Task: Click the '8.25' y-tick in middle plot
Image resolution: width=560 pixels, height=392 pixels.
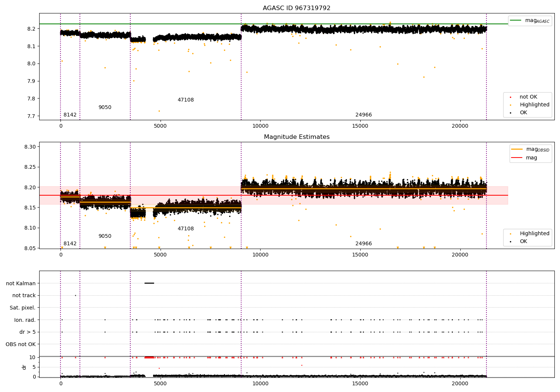Action: coord(29,167)
